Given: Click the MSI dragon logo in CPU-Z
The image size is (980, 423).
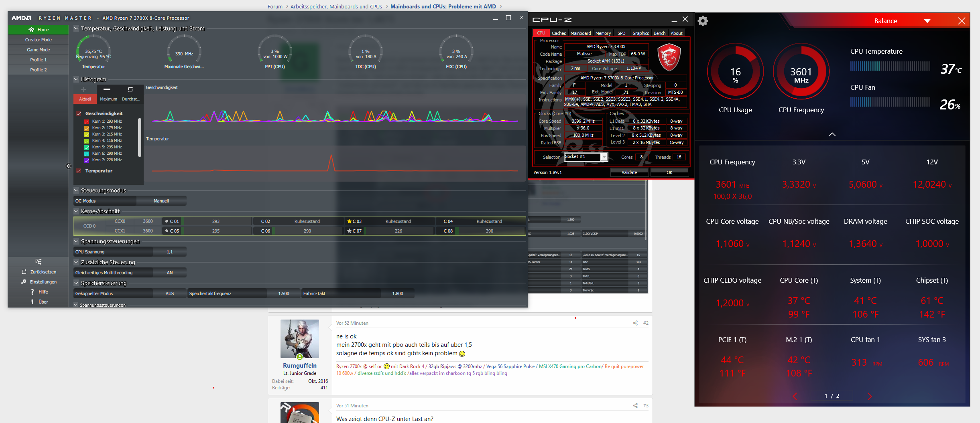Looking at the screenshot, I should coord(669,57).
